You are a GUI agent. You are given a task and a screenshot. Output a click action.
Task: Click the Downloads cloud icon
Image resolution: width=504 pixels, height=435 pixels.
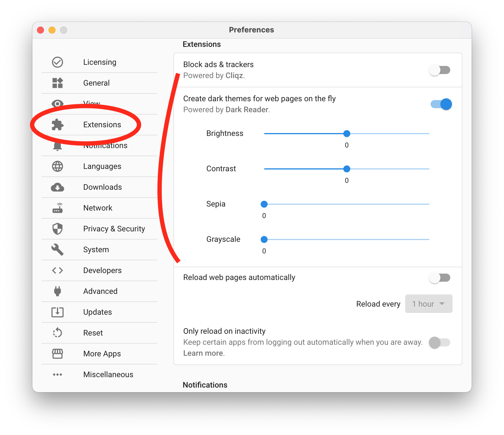(58, 187)
